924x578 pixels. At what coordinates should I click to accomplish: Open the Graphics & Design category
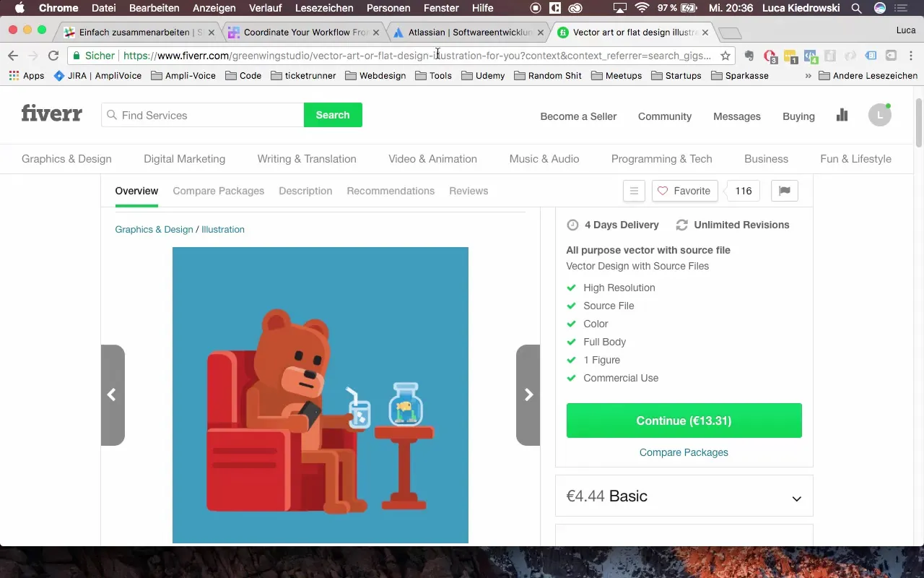click(x=66, y=159)
